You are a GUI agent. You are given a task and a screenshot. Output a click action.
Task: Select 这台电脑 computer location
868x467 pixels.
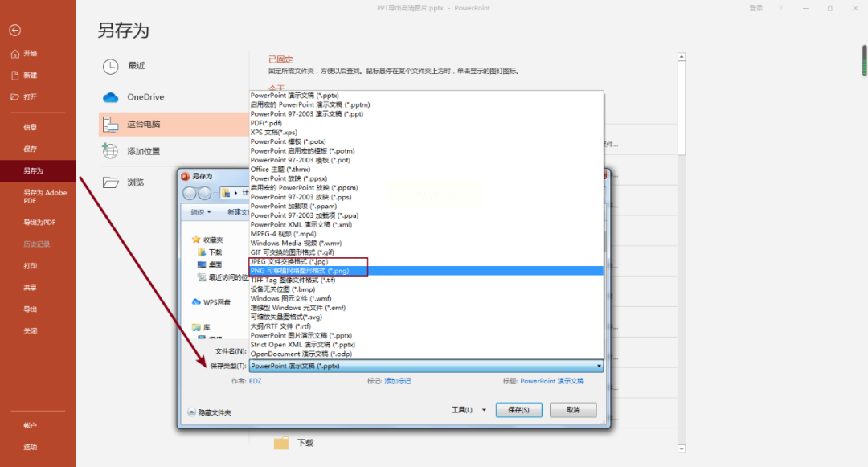coord(174,125)
